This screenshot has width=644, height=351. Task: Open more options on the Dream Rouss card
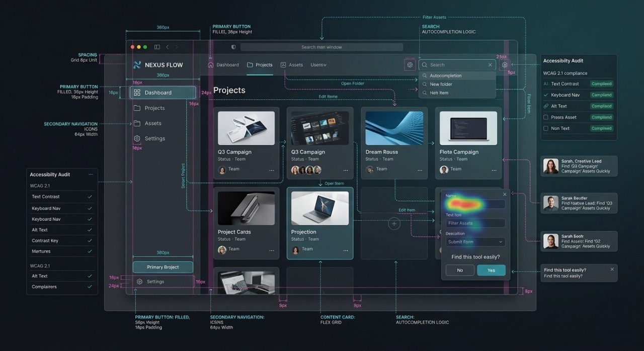420,170
